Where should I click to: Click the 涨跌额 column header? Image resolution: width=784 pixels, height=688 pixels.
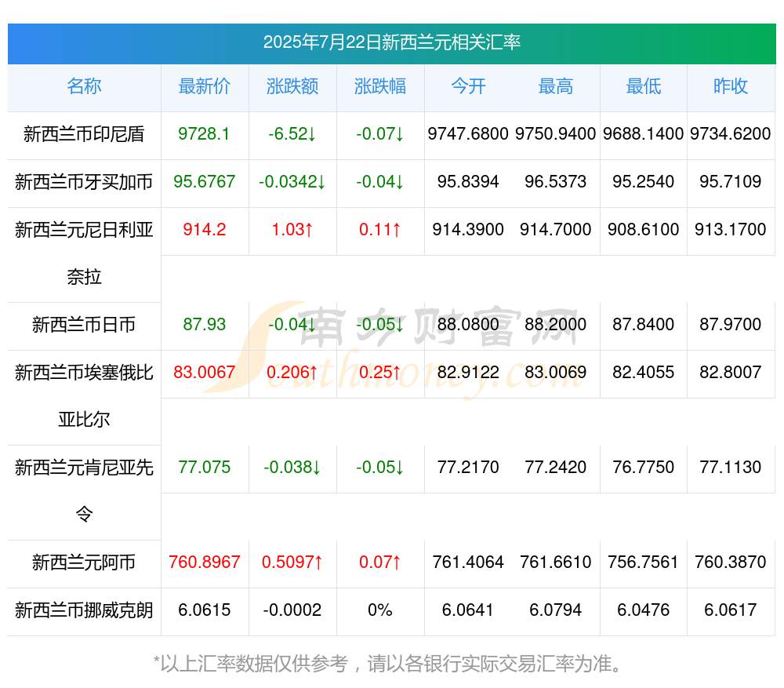292,86
